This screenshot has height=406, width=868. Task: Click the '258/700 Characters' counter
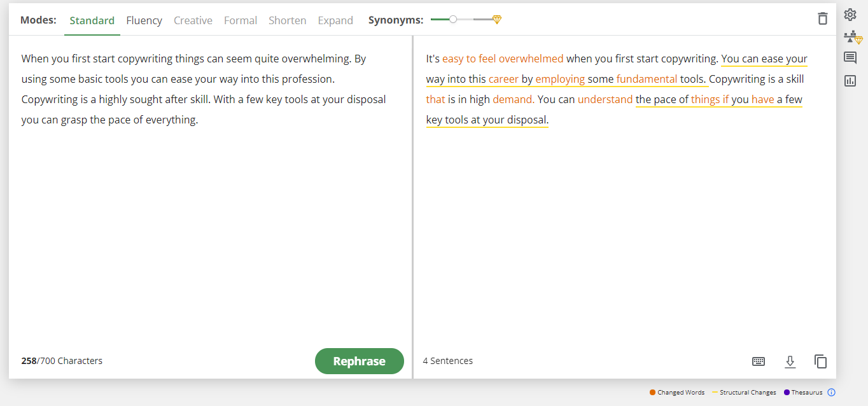(x=62, y=361)
